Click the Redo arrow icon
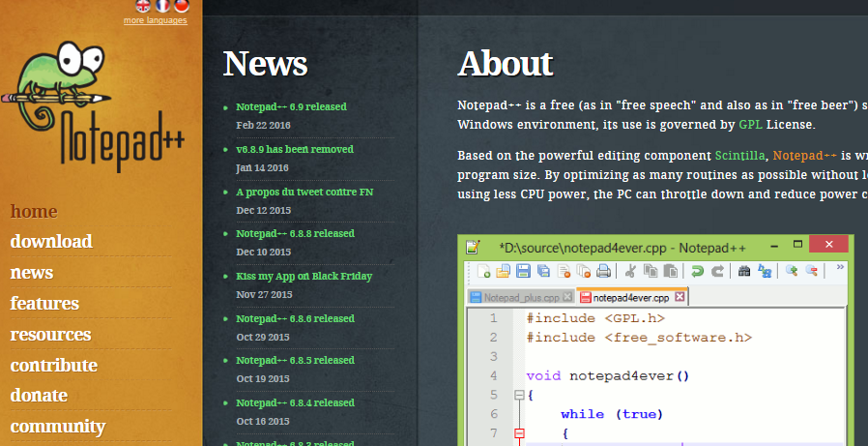 pos(717,270)
